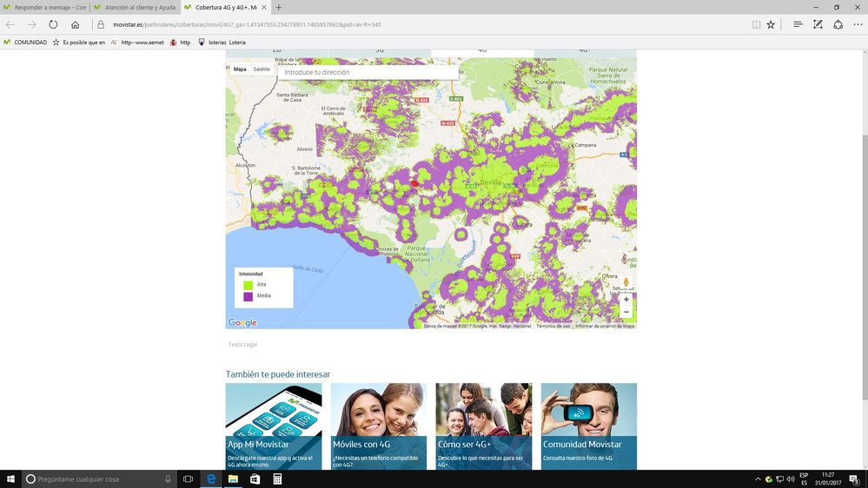Click the browser Refresh button
This screenshot has width=868, height=488.
point(53,24)
